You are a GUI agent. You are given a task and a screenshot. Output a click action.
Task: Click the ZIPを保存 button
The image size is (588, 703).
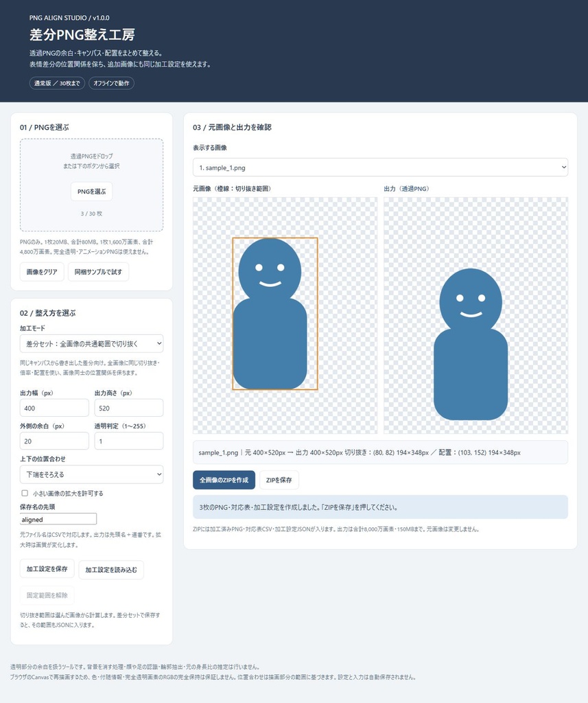click(279, 480)
